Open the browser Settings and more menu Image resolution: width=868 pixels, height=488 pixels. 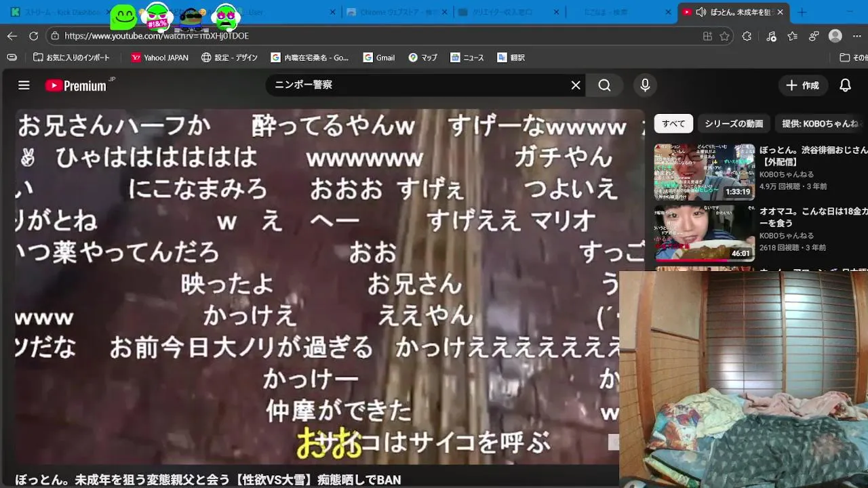pyautogui.click(x=856, y=36)
